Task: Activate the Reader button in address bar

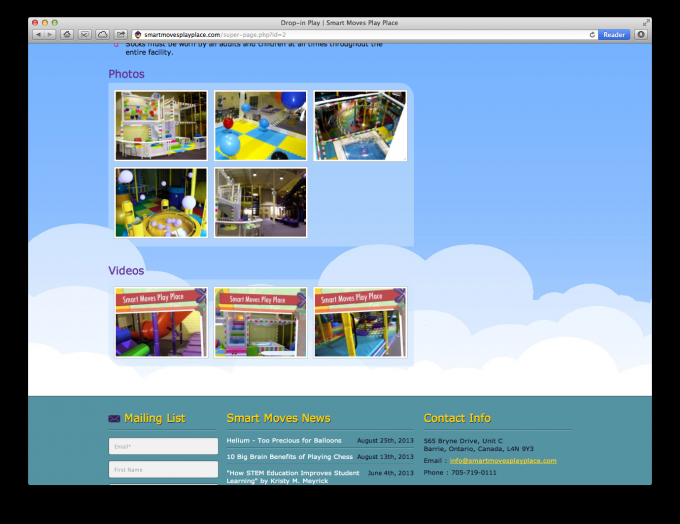Action: point(614,34)
